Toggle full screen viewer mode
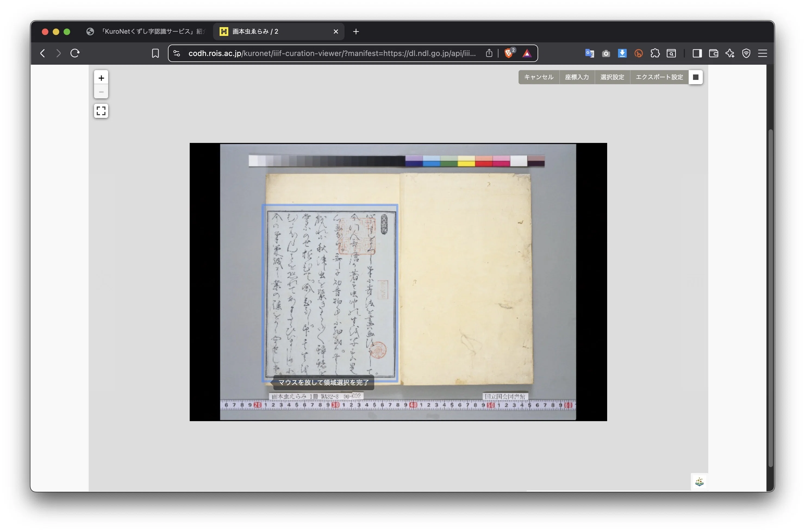 point(101,111)
